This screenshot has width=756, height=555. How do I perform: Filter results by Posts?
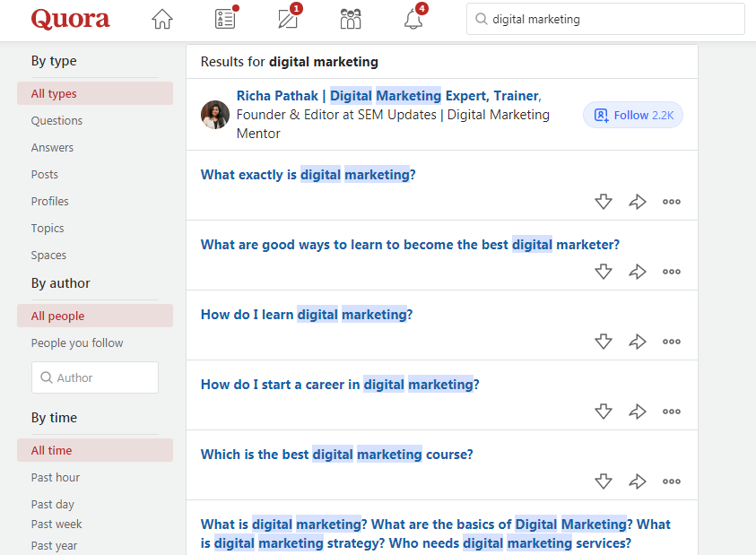tap(45, 175)
